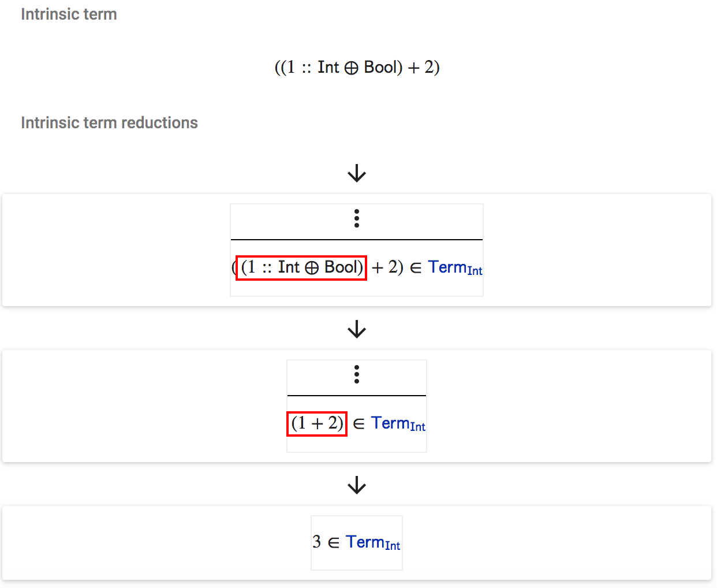Click the Intrinsic term heading
Viewport: 717px width, 588px height.
click(69, 14)
